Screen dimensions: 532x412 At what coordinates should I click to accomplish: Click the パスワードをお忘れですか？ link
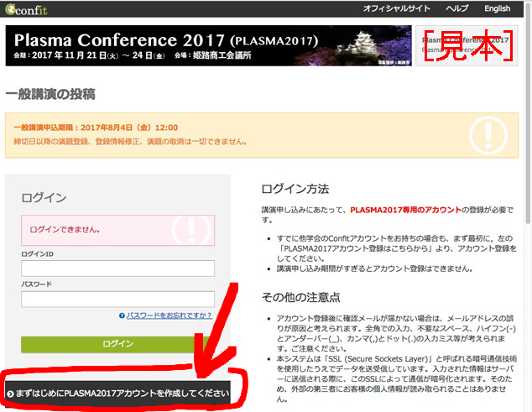(170, 316)
